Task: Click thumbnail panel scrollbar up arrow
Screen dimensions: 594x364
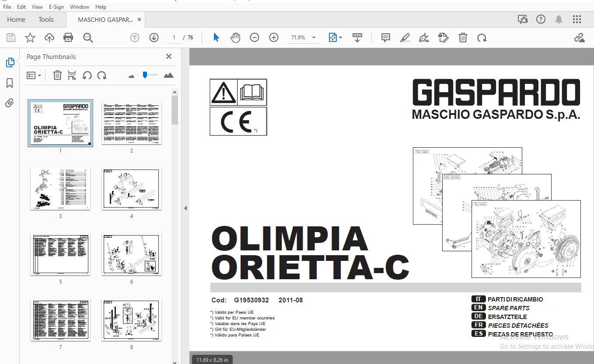Action: coord(175,92)
